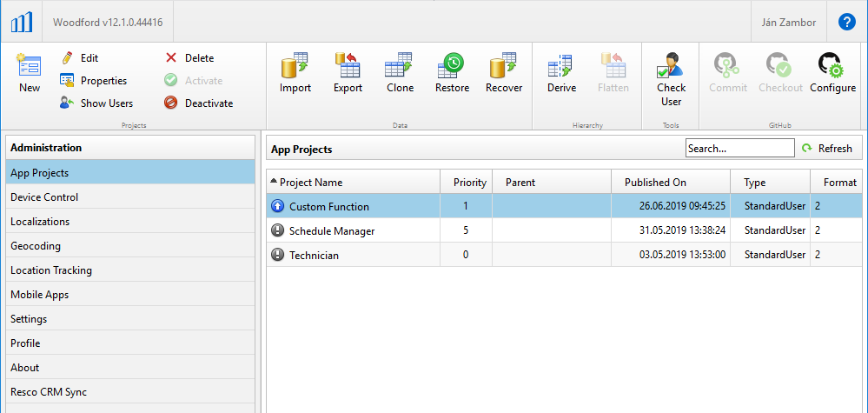868x413 pixels.
Task: Click the Import data icon
Action: (x=295, y=73)
